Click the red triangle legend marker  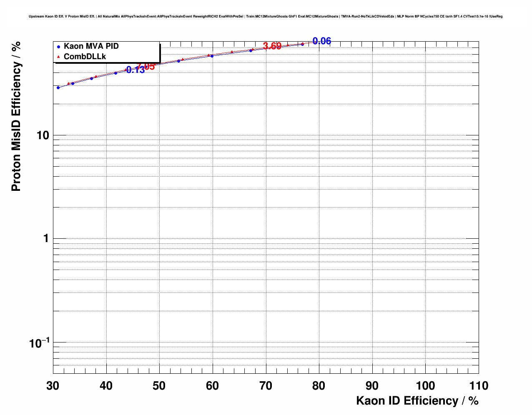click(x=59, y=57)
